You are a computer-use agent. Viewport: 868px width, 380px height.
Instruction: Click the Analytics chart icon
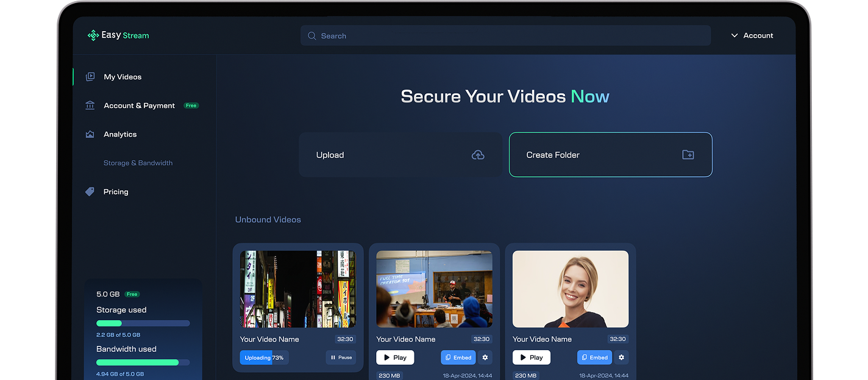point(90,134)
